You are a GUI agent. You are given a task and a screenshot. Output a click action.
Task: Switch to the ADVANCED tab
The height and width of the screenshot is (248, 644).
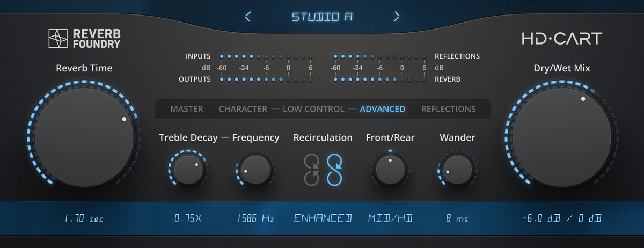click(x=383, y=109)
